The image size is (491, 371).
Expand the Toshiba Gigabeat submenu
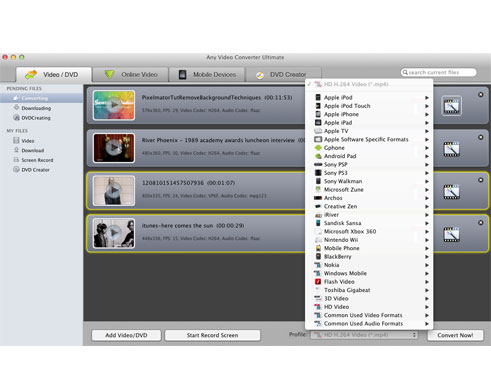click(x=369, y=290)
